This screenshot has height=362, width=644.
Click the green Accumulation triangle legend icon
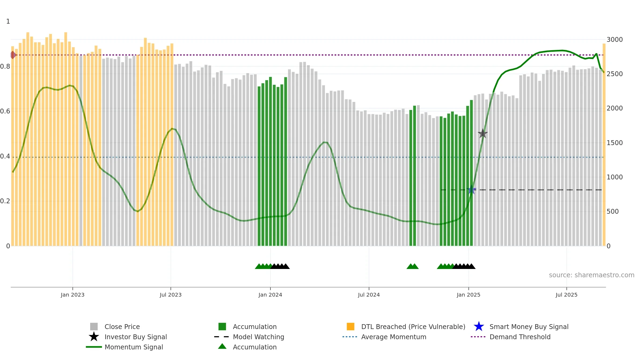point(222,346)
